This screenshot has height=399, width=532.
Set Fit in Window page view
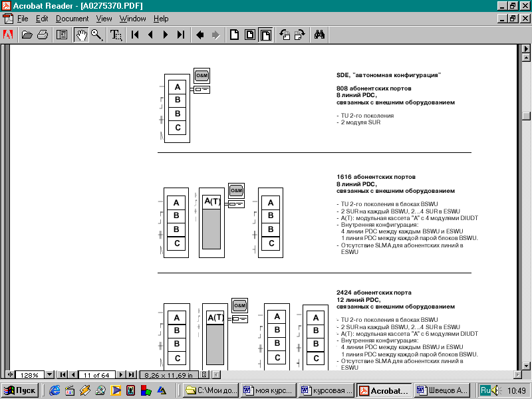250,35
